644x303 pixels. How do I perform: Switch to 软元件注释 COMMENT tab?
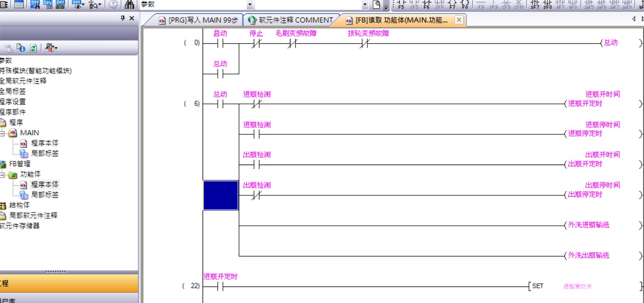(x=290, y=20)
